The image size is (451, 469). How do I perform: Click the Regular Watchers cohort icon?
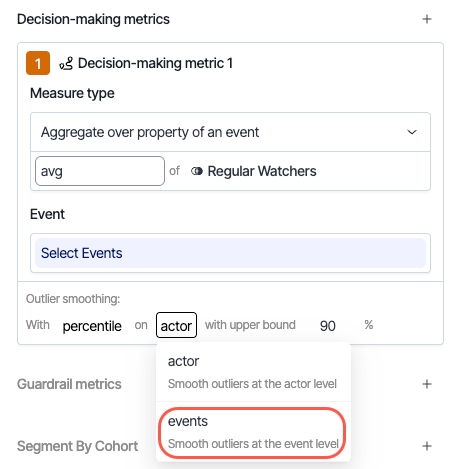[197, 171]
